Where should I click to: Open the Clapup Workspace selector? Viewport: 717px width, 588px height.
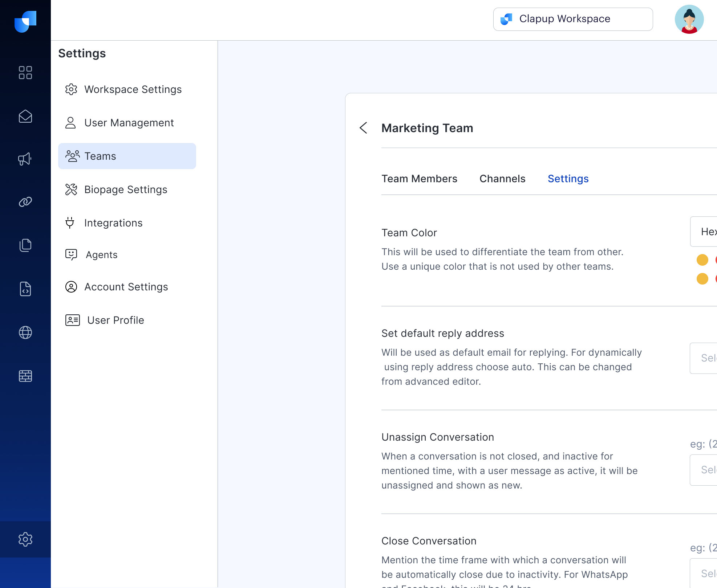click(573, 19)
